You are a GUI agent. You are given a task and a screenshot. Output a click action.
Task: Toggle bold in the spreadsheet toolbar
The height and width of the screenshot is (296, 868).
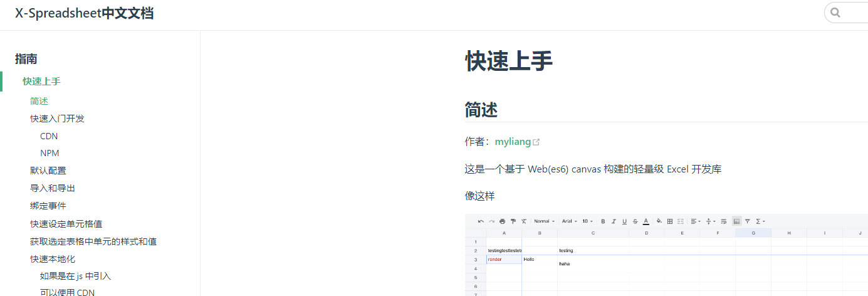pyautogui.click(x=603, y=221)
